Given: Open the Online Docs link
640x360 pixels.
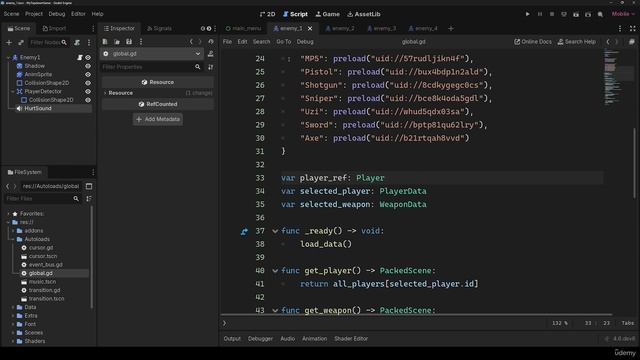Looking at the screenshot, I should [x=533, y=42].
